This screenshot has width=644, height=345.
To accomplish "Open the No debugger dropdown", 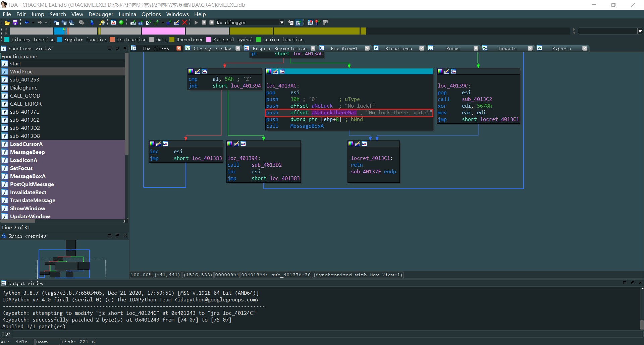I will click(282, 22).
